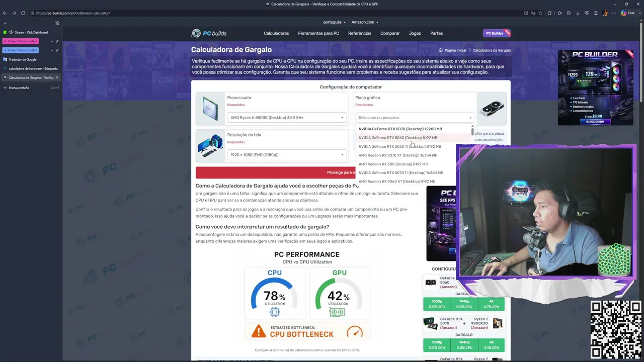Open the português language dropdown
Screen dimensions: 644x362
coord(334,22)
